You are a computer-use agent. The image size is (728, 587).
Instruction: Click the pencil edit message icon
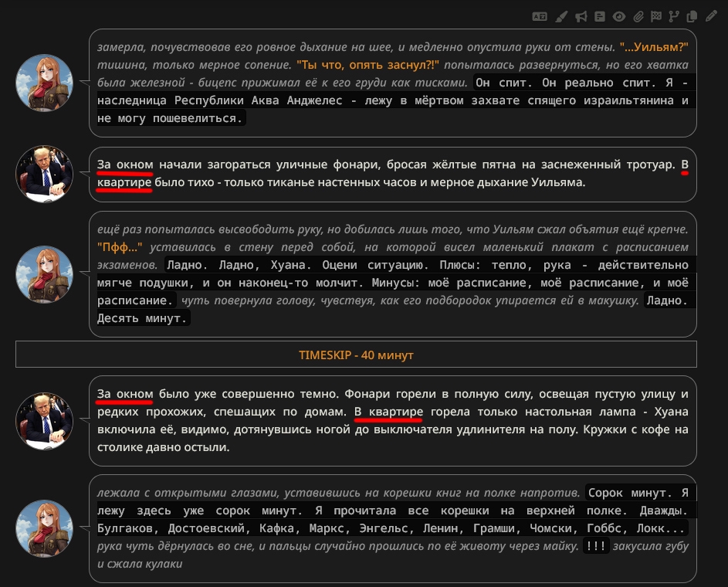[x=711, y=17]
